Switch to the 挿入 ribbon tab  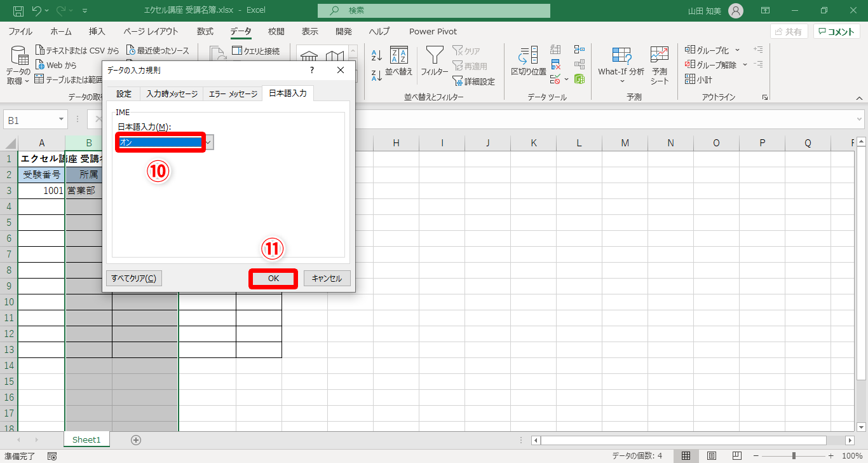pyautogui.click(x=97, y=31)
